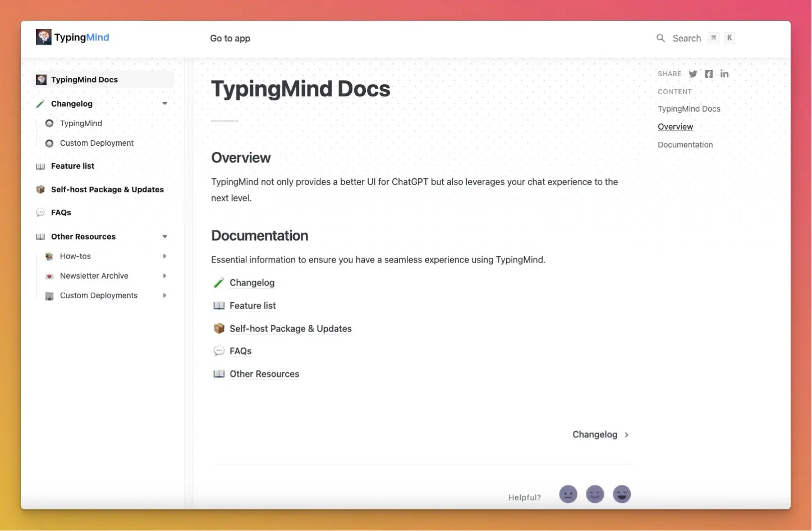The width and height of the screenshot is (812, 531).
Task: Jump to Overview in table of contents
Action: coord(675,127)
